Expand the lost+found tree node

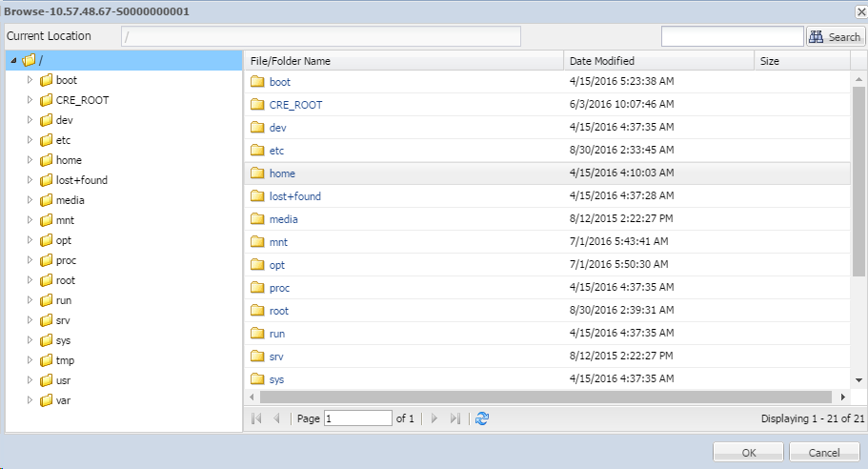[x=30, y=179]
